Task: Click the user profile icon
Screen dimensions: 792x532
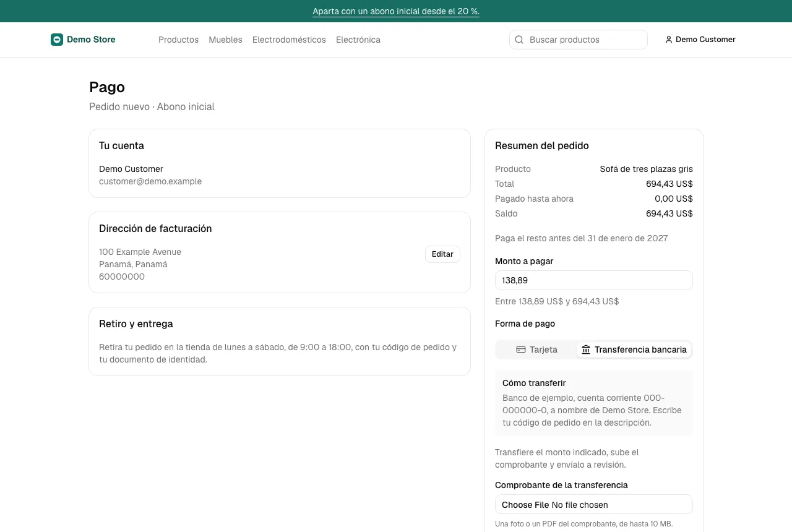Action: (x=668, y=40)
